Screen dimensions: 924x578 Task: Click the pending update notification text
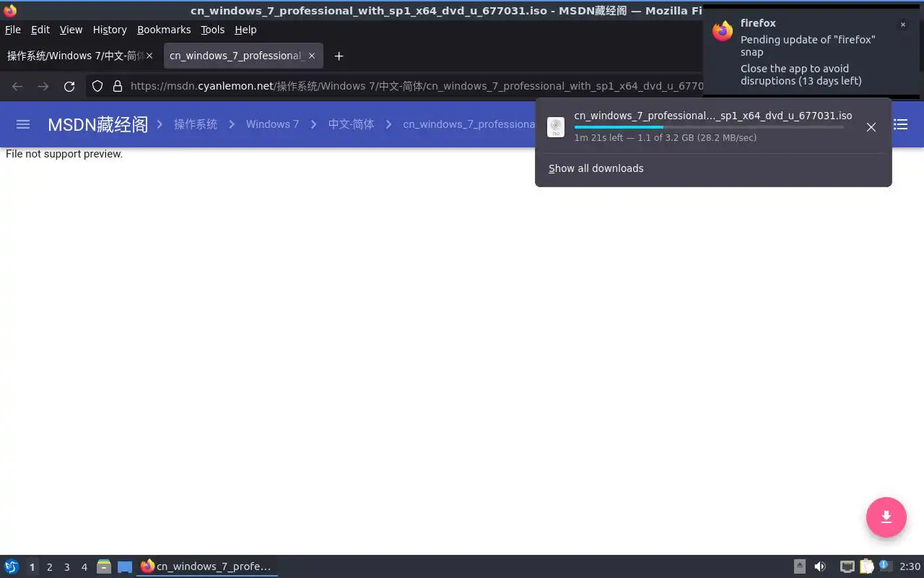coord(808,46)
